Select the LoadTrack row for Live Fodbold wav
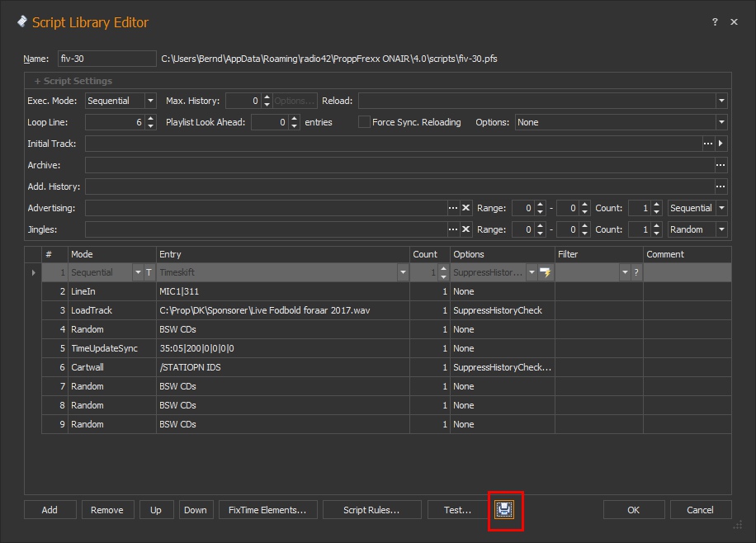 click(x=386, y=310)
